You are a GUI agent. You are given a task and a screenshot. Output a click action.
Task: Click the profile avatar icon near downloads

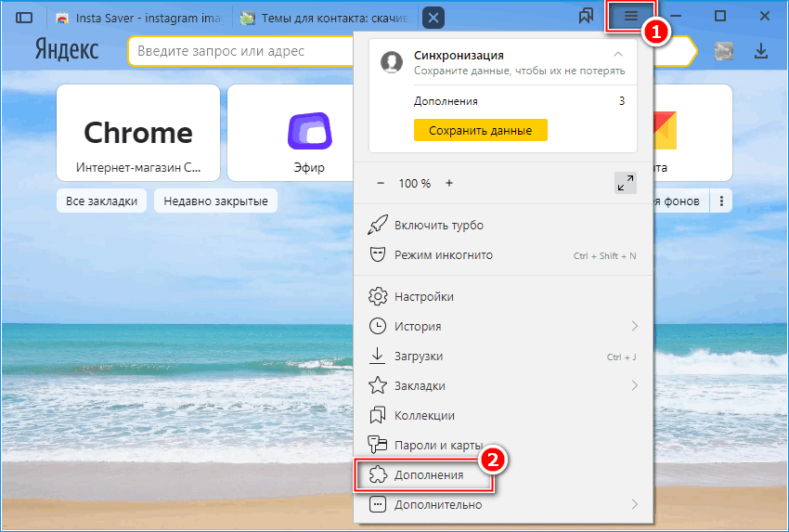click(724, 52)
